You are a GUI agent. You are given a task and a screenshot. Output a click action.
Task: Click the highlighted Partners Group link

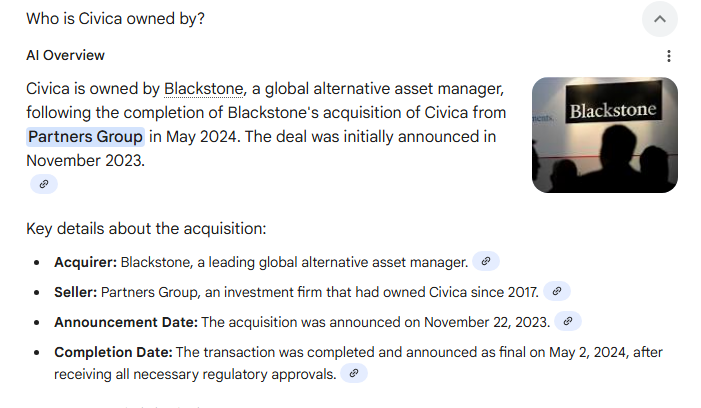point(86,137)
